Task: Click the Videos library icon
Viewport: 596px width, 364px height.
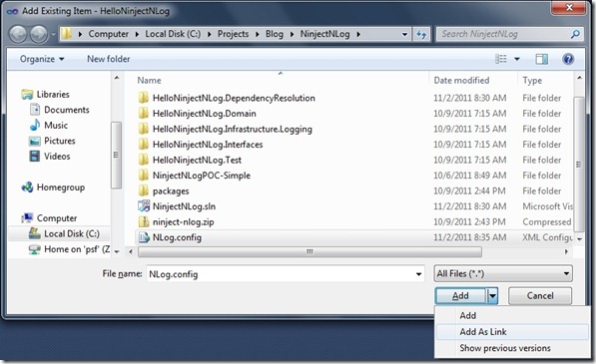Action: 35,156
